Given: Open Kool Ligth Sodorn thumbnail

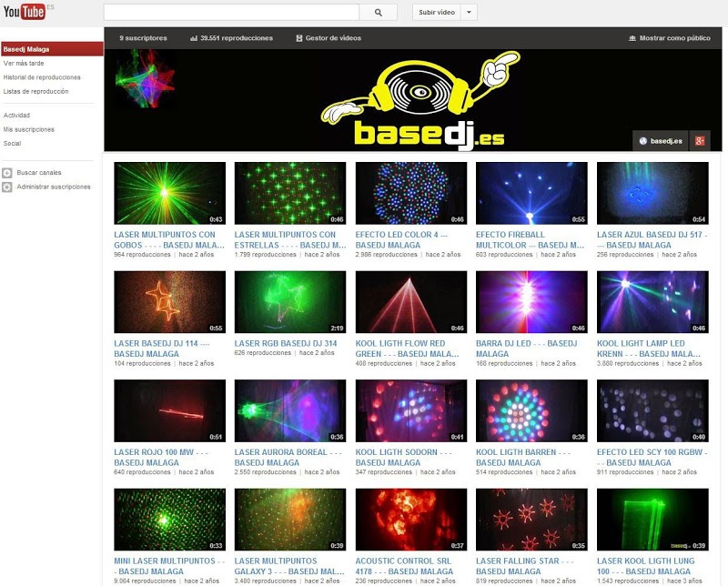Looking at the screenshot, I should [x=411, y=410].
